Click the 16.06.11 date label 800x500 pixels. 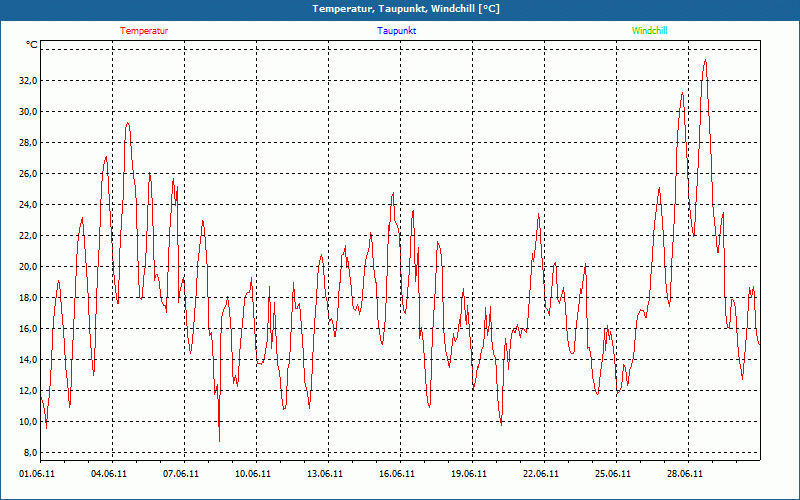click(396, 474)
